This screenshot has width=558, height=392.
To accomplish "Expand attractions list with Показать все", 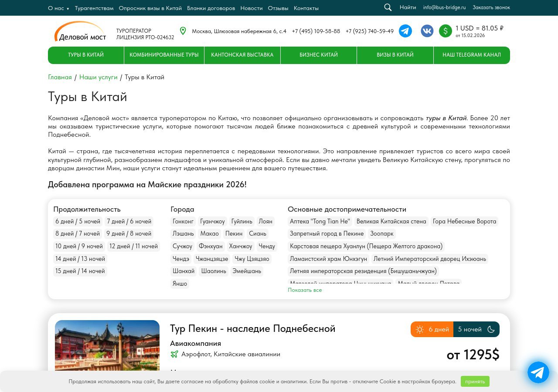I will [305, 290].
